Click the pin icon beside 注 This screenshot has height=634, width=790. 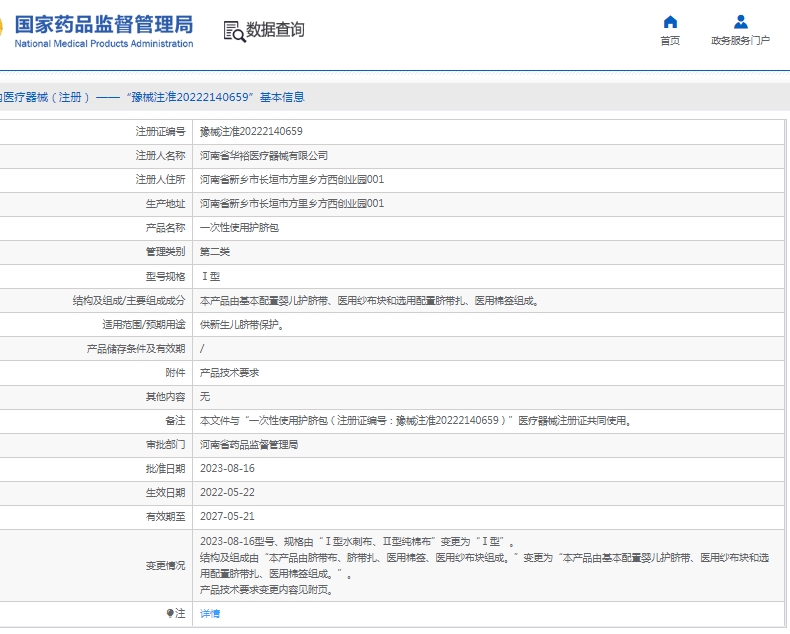[170, 613]
